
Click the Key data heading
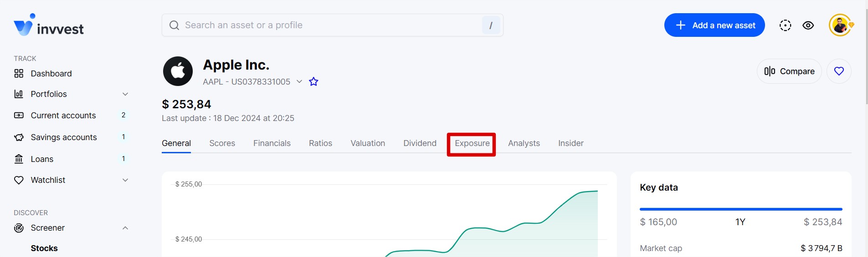click(659, 187)
